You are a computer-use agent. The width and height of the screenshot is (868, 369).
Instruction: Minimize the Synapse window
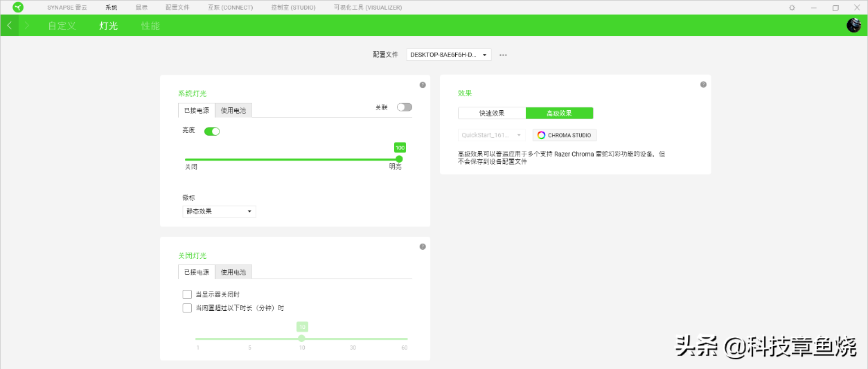point(814,8)
